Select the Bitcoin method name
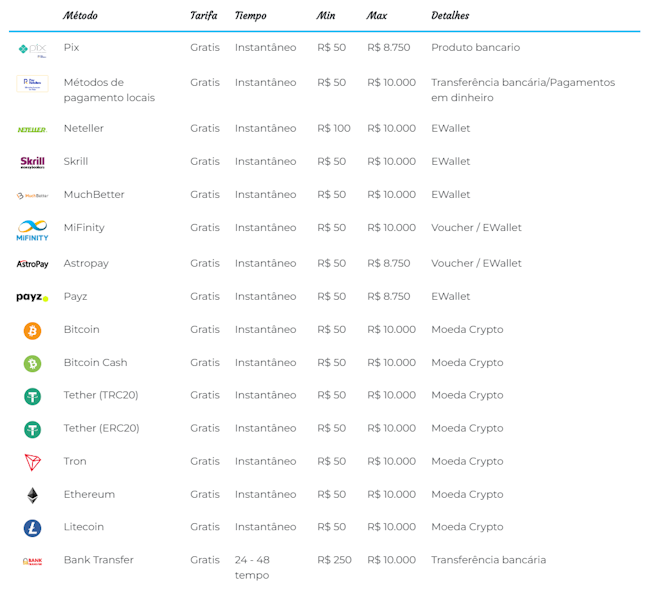 81,329
